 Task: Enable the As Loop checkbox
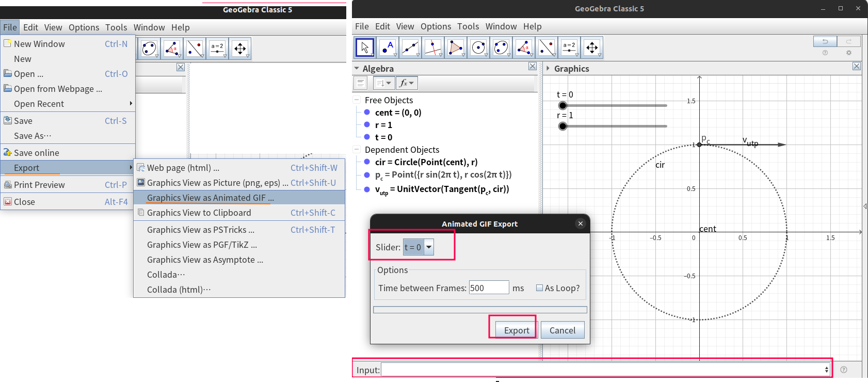pyautogui.click(x=539, y=288)
